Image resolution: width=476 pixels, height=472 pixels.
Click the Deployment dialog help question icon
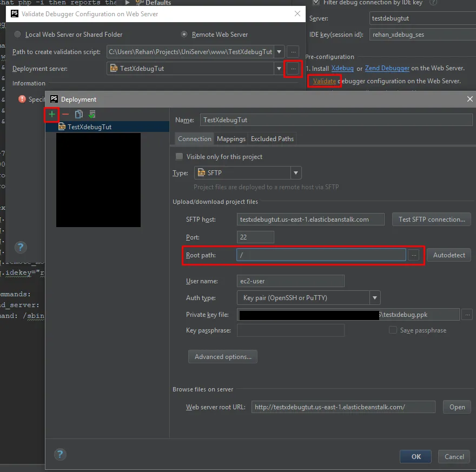(61, 454)
